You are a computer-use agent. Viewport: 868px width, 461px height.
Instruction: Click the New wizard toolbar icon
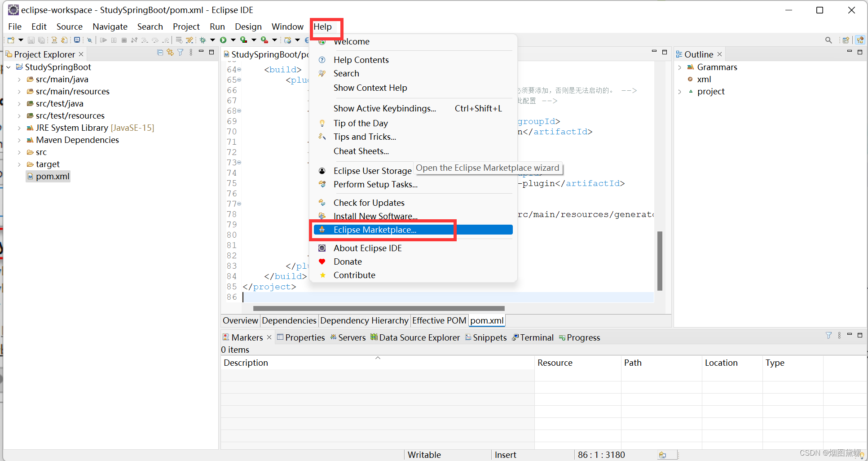point(11,40)
